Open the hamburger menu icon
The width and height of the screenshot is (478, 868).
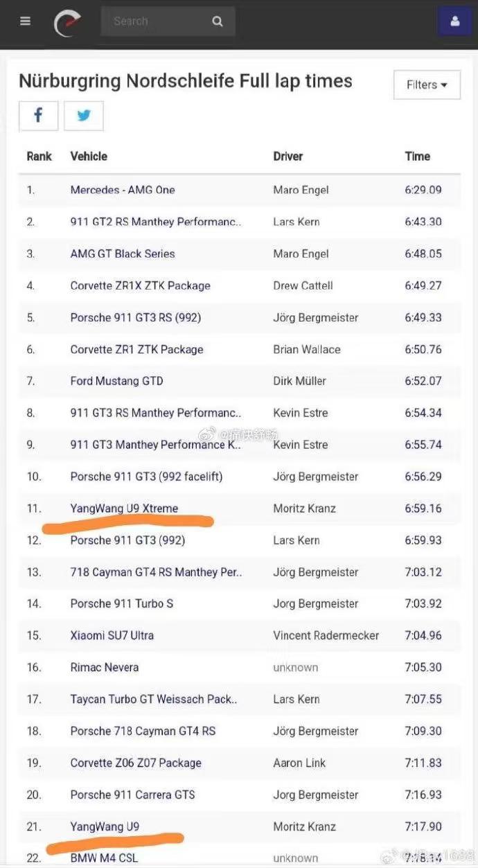coord(26,21)
